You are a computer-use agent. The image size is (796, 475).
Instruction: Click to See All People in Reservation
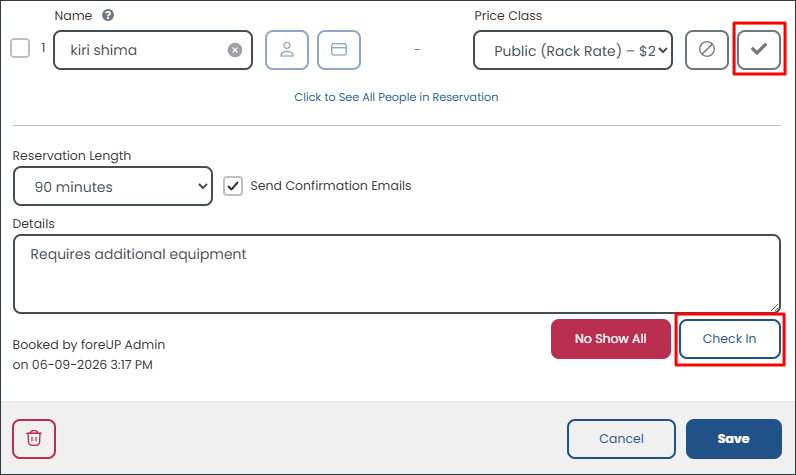click(396, 97)
